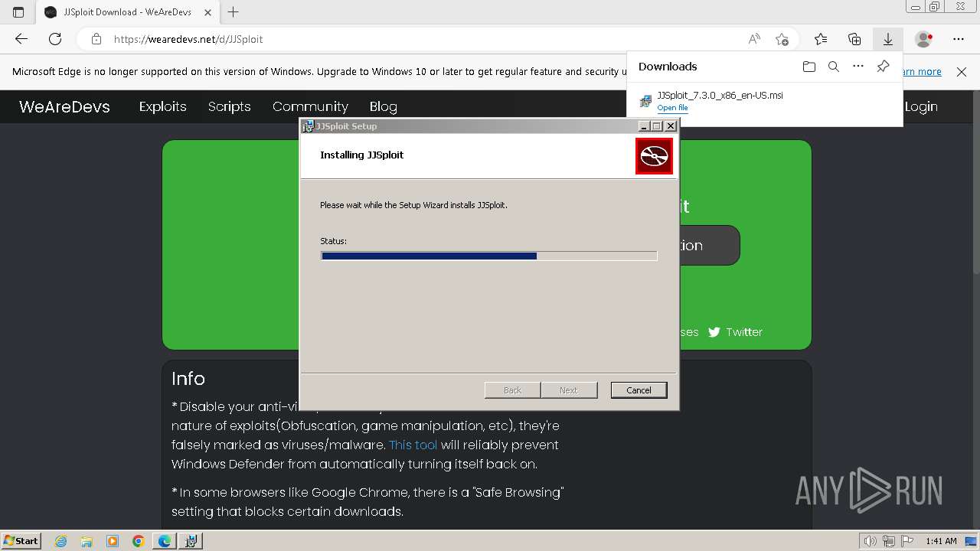The height and width of the screenshot is (551, 980).
Task: Click the JJSploit Setup title bar icon
Action: (308, 126)
